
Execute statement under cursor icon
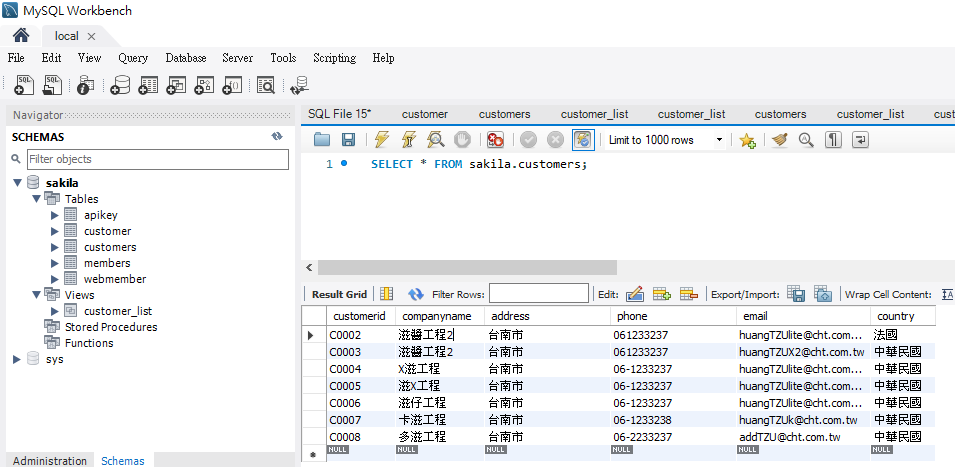click(x=409, y=140)
